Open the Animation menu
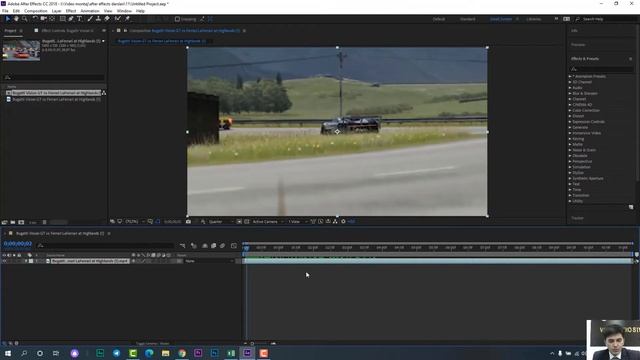Image resolution: width=640 pixels, height=360 pixels. (90, 11)
